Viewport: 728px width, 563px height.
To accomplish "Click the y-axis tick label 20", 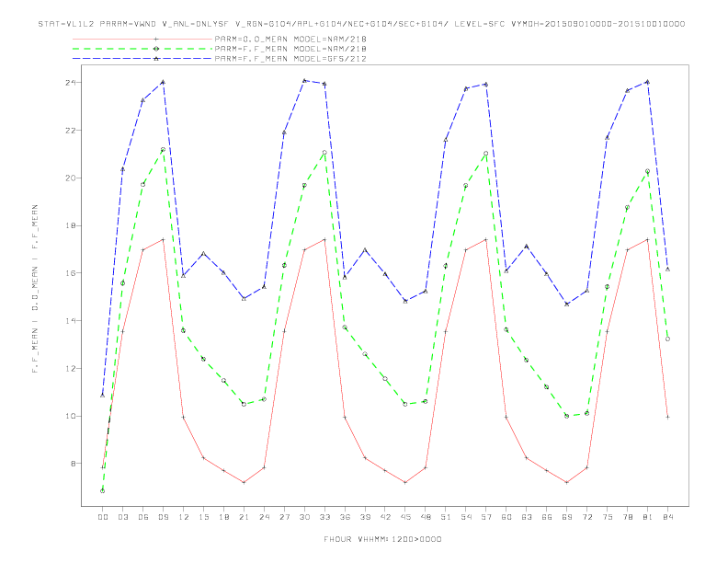I will pos(71,178).
